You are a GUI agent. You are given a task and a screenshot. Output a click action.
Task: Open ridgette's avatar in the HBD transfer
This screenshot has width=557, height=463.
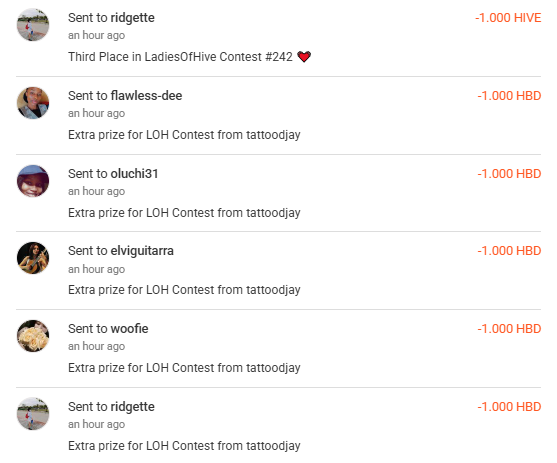point(33,414)
